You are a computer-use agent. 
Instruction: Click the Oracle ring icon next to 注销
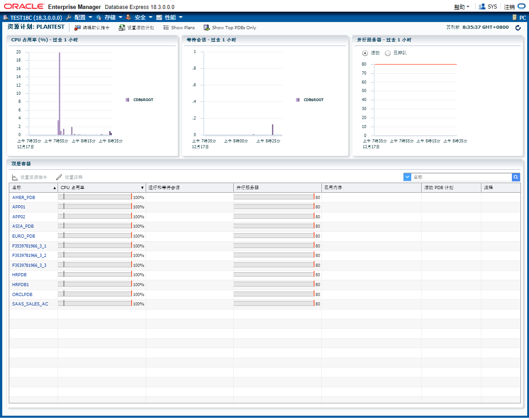(x=521, y=6)
